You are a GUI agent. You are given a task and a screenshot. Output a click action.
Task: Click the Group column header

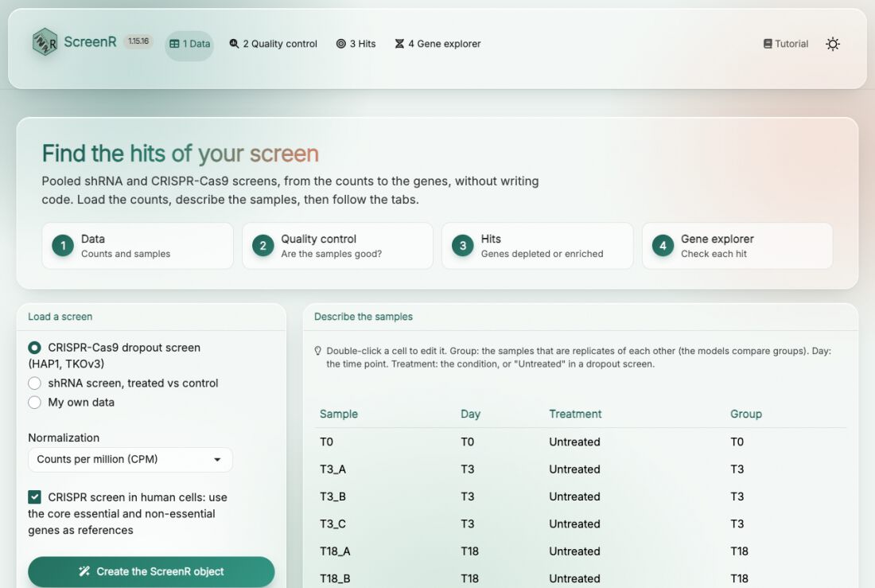click(746, 414)
